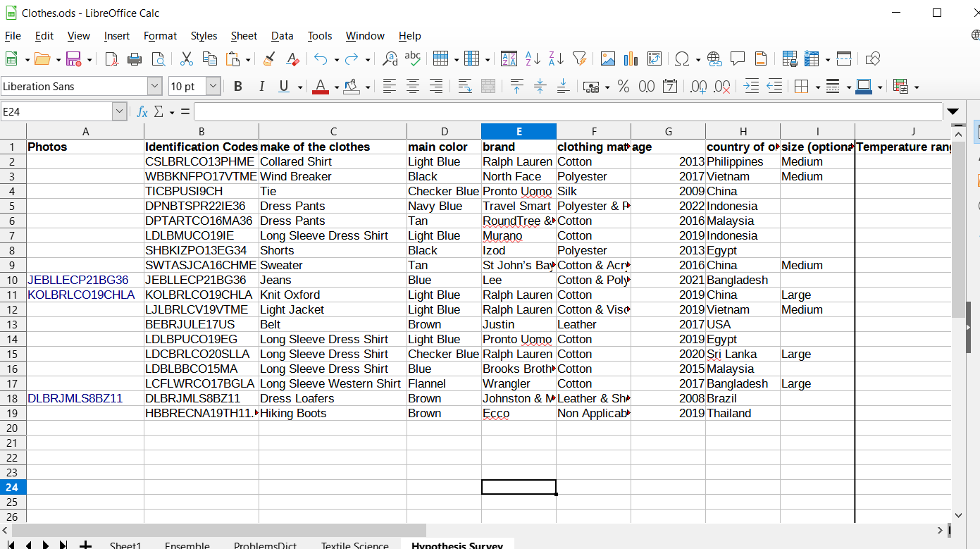This screenshot has width=980, height=549.
Task: Run the spelling check
Action: pyautogui.click(x=413, y=58)
